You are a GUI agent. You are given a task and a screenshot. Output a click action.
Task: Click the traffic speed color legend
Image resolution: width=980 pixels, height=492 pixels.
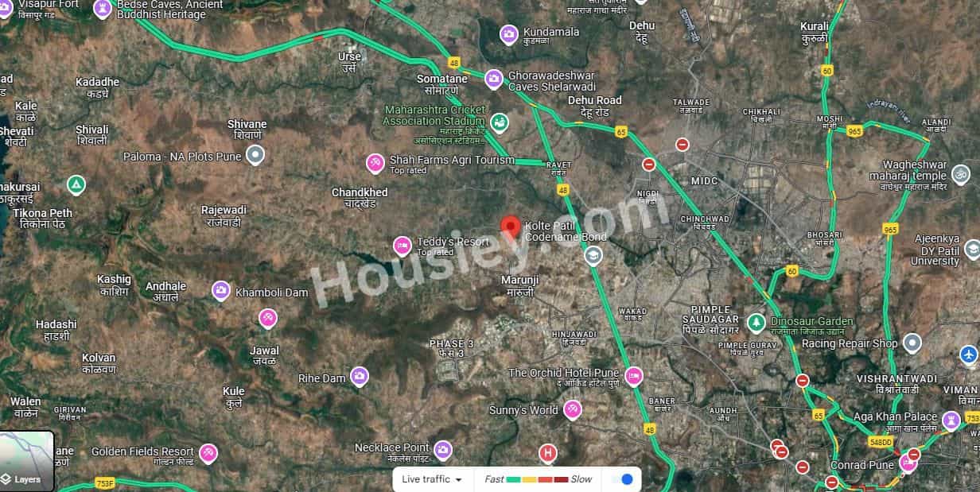tap(539, 479)
